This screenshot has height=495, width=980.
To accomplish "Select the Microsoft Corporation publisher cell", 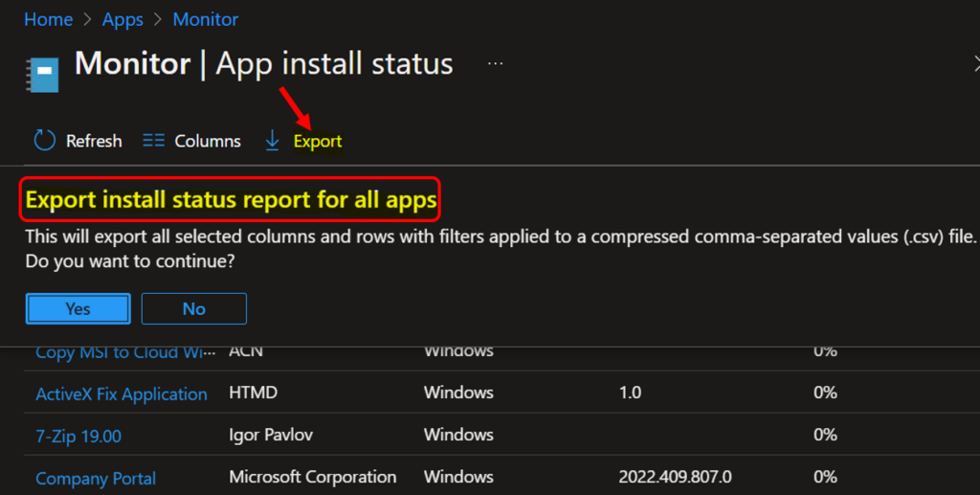I will pyautogui.click(x=312, y=477).
